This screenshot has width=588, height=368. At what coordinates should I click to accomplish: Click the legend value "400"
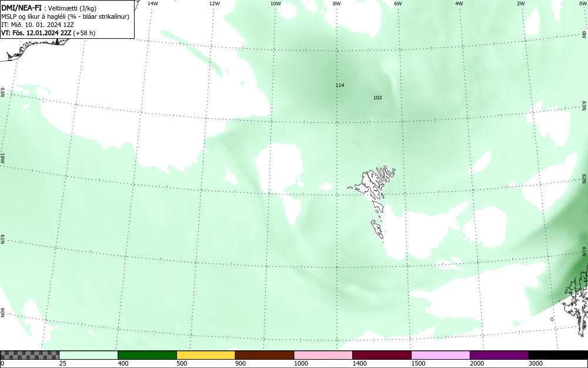tap(123, 363)
